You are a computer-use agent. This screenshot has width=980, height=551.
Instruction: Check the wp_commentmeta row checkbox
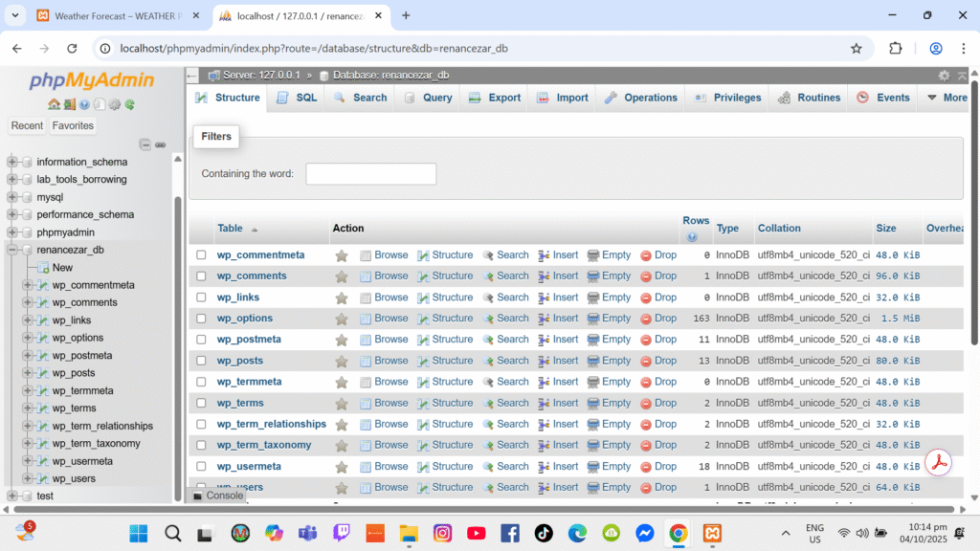[x=201, y=255]
